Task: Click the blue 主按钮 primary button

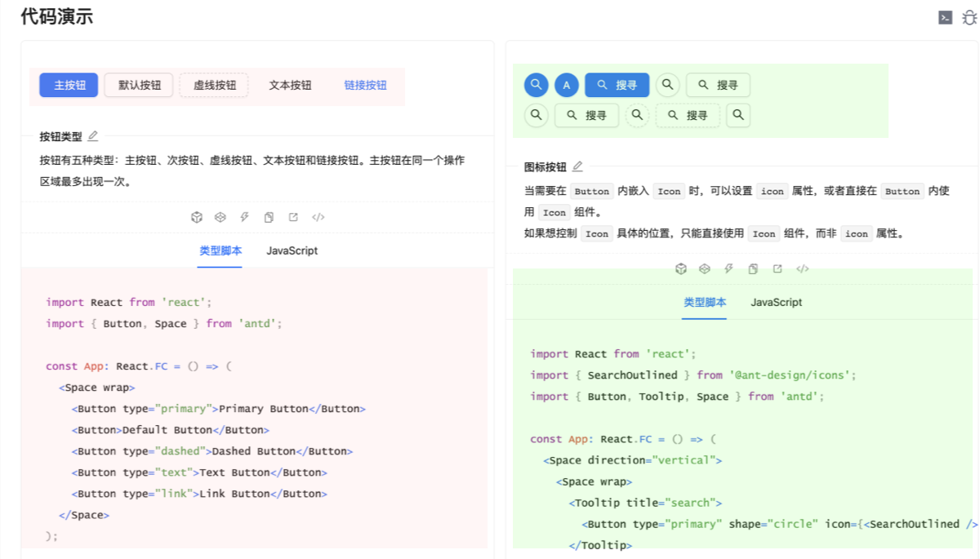Action: tap(69, 85)
